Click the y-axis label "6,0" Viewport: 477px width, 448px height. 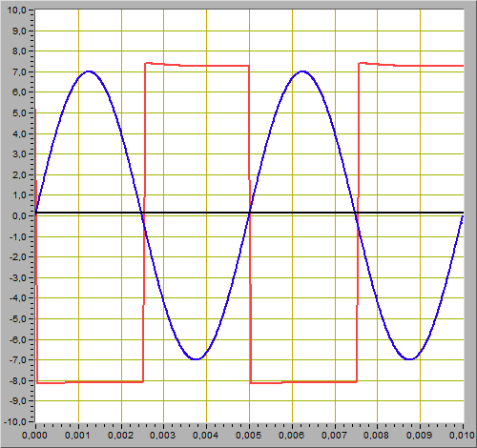(x=19, y=92)
